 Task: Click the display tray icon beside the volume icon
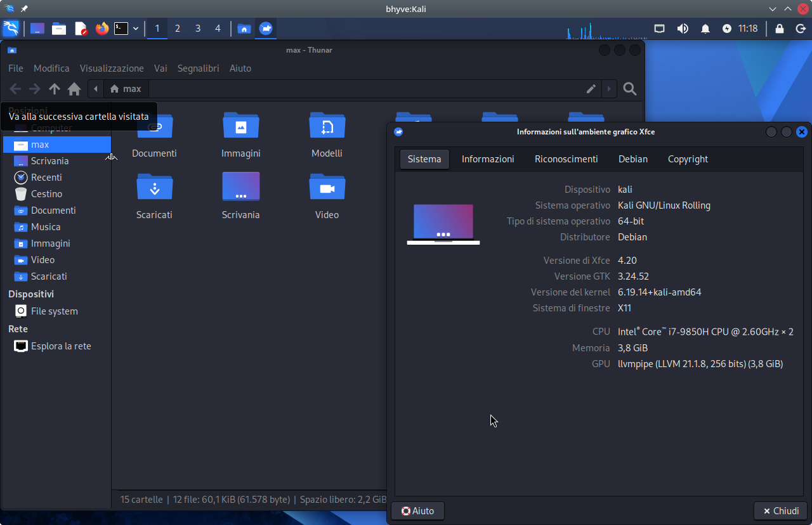pyautogui.click(x=660, y=29)
